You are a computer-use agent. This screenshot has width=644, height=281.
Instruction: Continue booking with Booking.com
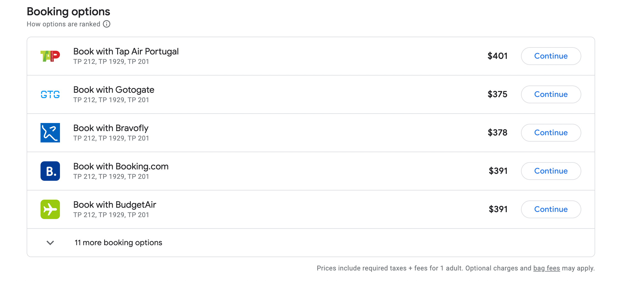(x=551, y=171)
